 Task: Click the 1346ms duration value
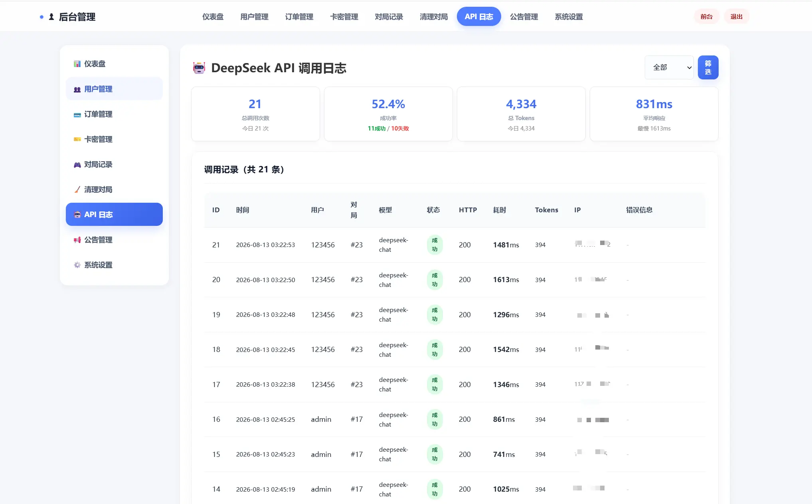[x=506, y=385]
